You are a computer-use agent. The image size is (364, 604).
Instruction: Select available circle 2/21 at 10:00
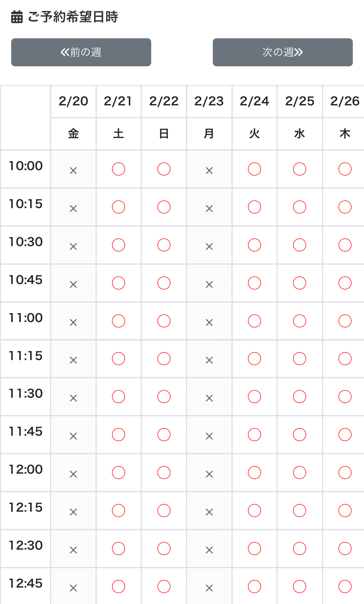tap(119, 169)
